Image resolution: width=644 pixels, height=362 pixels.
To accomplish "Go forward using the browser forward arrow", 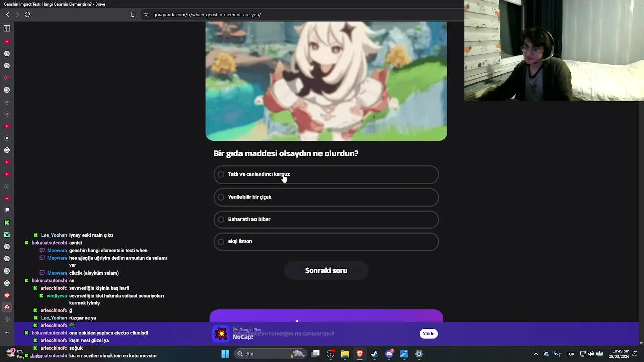I will (17, 14).
